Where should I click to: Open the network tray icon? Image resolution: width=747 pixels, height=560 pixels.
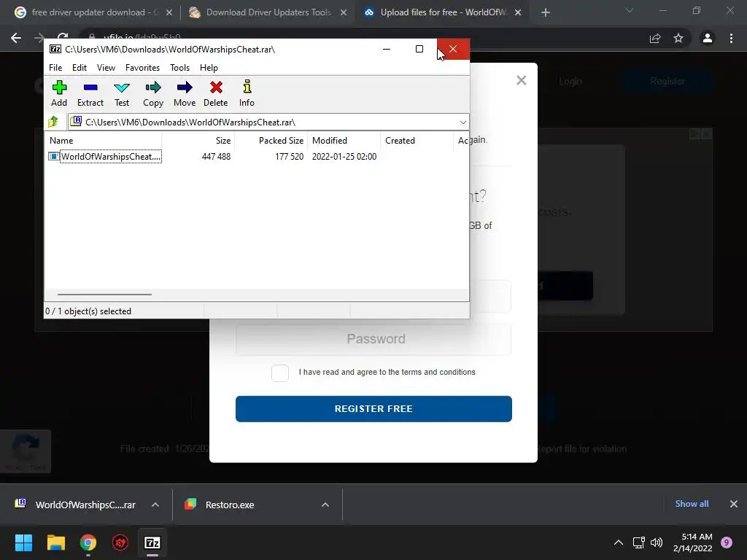coord(638,542)
